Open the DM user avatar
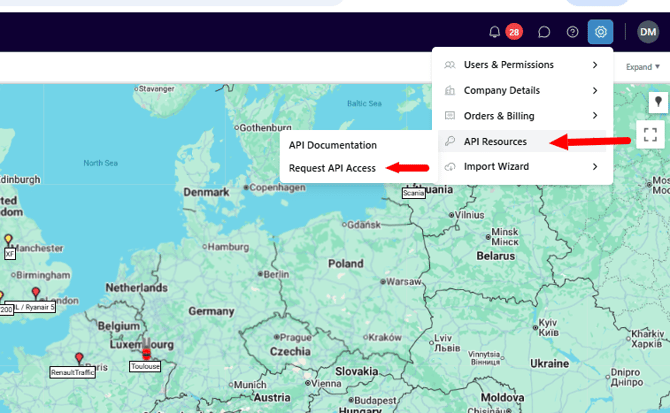The image size is (670, 413). click(x=648, y=32)
